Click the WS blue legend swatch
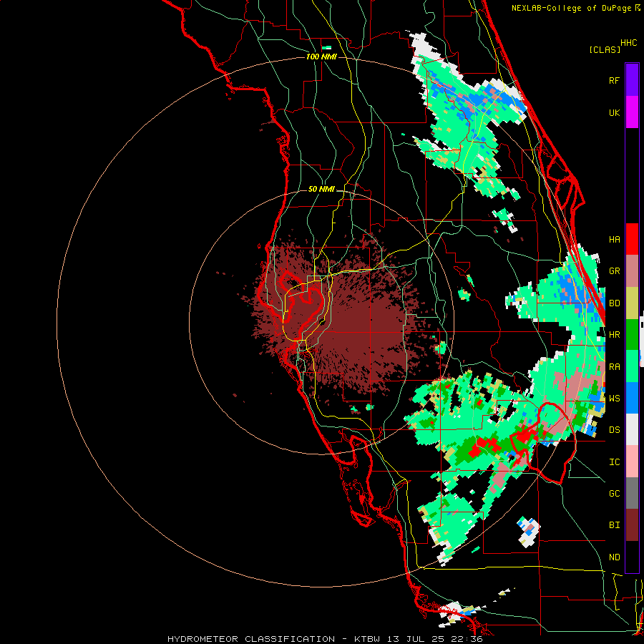The image size is (644, 644). click(632, 398)
